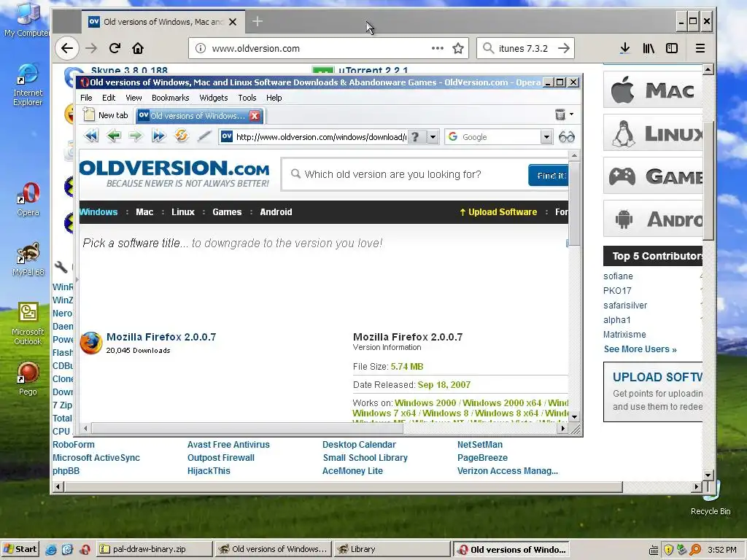This screenshot has width=747, height=560.
Task: Click Opera horizontal scrollbar thumb
Action: pos(247,429)
